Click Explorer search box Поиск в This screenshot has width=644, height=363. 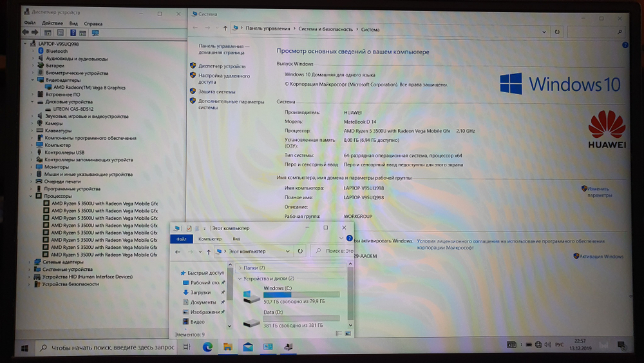tap(332, 251)
